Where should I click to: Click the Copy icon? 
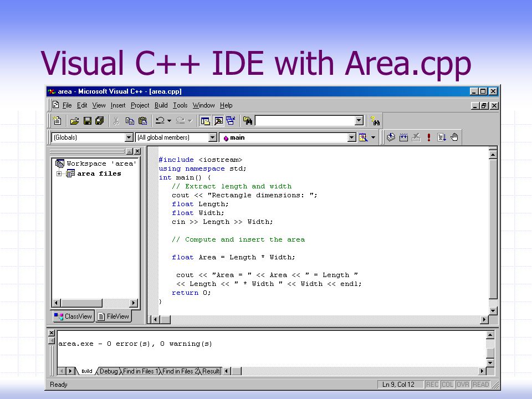point(130,121)
